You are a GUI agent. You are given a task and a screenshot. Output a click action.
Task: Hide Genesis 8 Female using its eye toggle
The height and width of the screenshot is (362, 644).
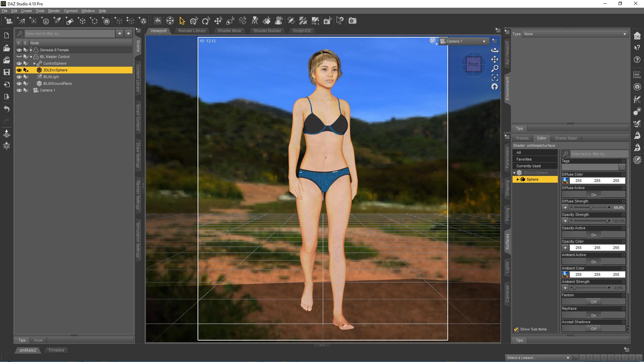[19, 50]
